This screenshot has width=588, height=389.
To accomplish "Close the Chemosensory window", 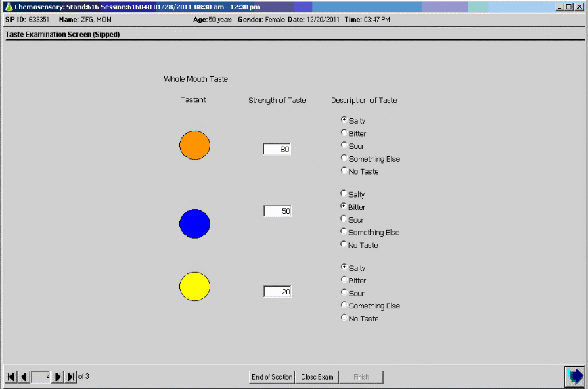I will pyautogui.click(x=579, y=7).
